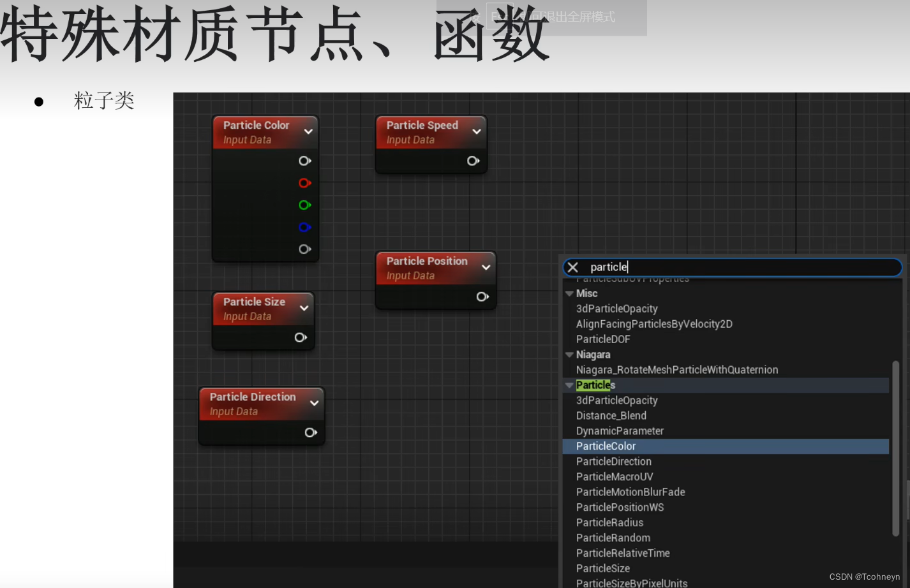Click the Particle Position output pin

click(482, 297)
